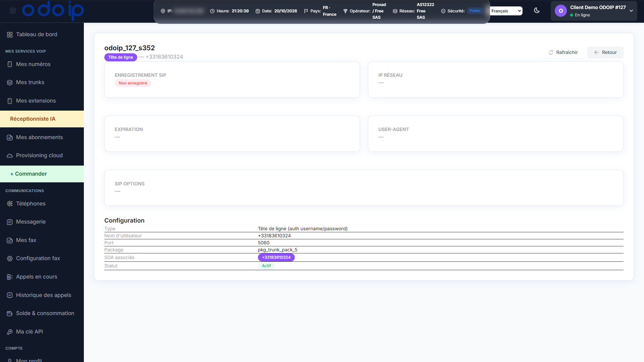Click the Messagerie icon
644x362 pixels.
(x=10, y=222)
